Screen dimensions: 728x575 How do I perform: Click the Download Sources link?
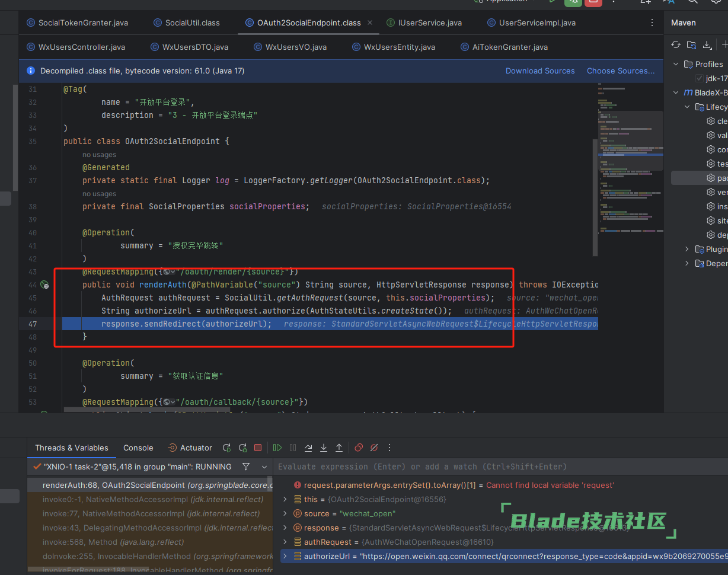[540, 71]
